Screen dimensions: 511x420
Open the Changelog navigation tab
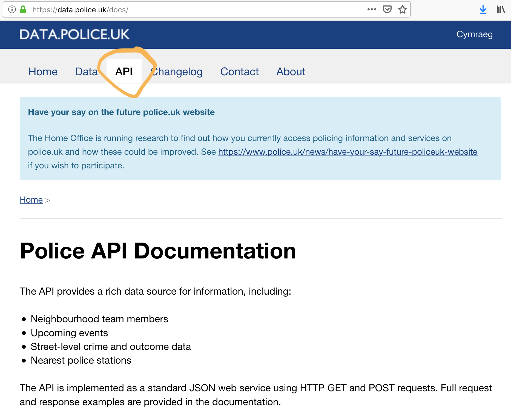coord(177,72)
